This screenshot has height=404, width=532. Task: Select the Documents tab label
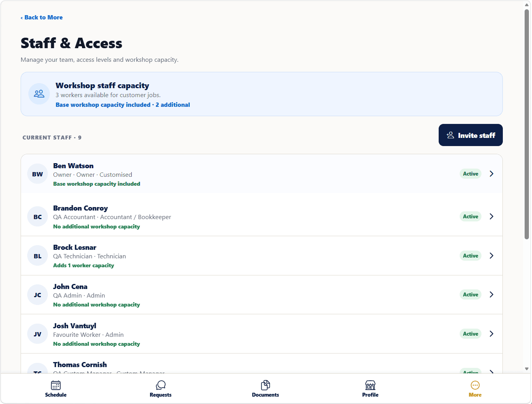tap(266, 395)
